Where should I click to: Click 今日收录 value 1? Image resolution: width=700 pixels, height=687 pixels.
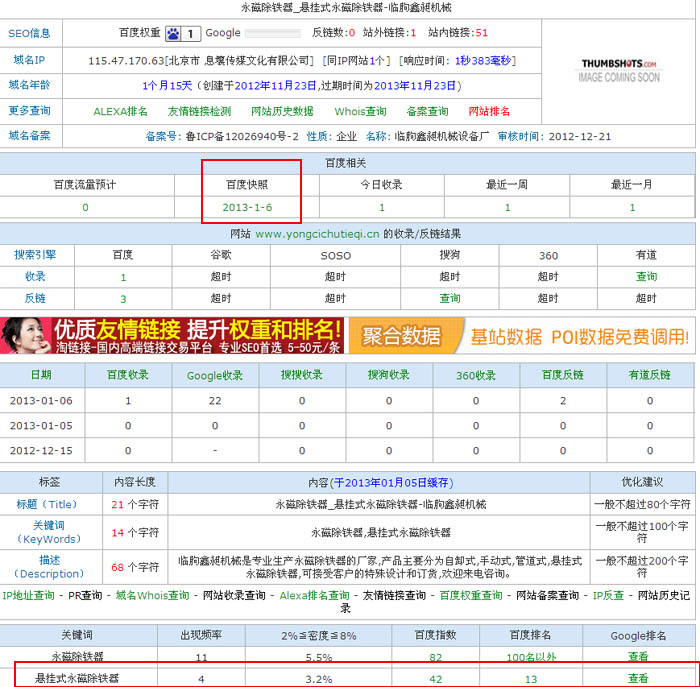point(382,208)
